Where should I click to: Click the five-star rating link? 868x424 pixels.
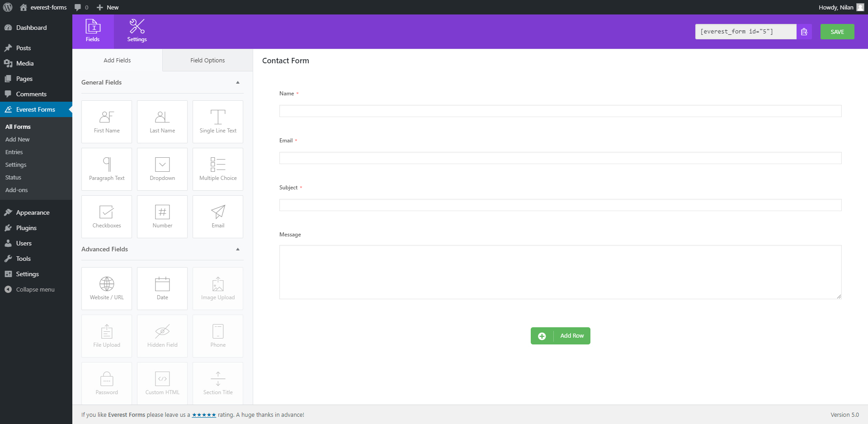[x=204, y=415]
